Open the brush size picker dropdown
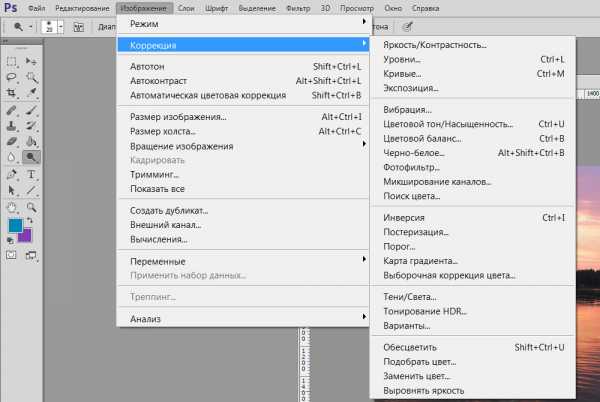The image size is (600, 402). [x=60, y=27]
